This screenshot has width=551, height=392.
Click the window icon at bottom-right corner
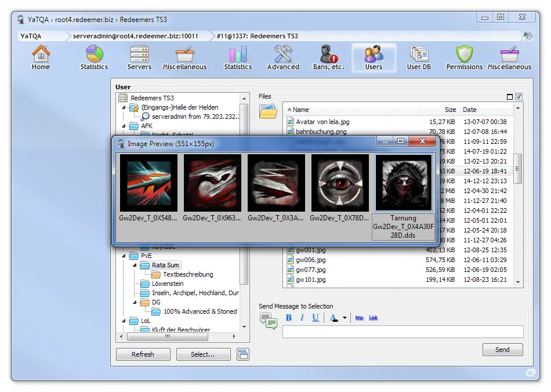pyautogui.click(x=530, y=373)
